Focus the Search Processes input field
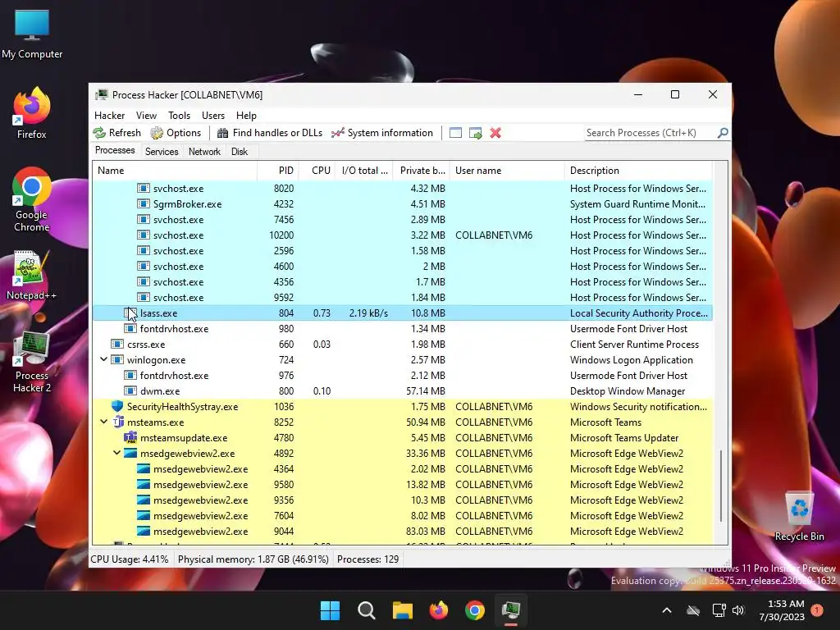Image resolution: width=840 pixels, height=630 pixels. tap(651, 133)
